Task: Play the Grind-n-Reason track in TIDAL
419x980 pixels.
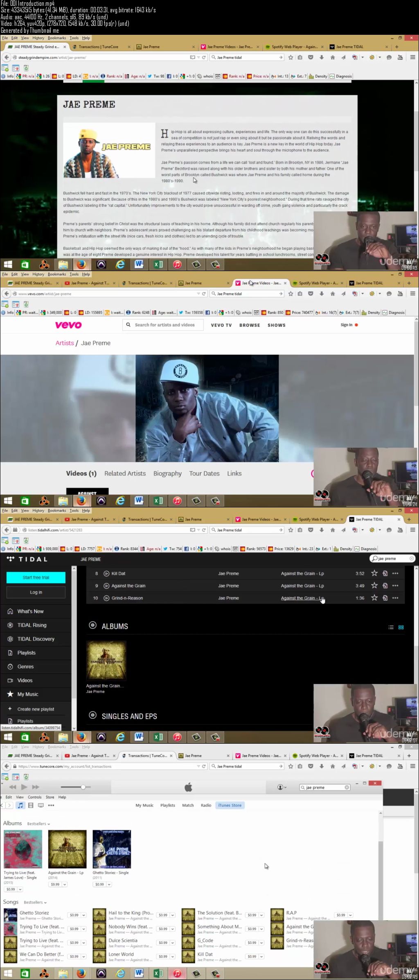Action: pos(106,598)
